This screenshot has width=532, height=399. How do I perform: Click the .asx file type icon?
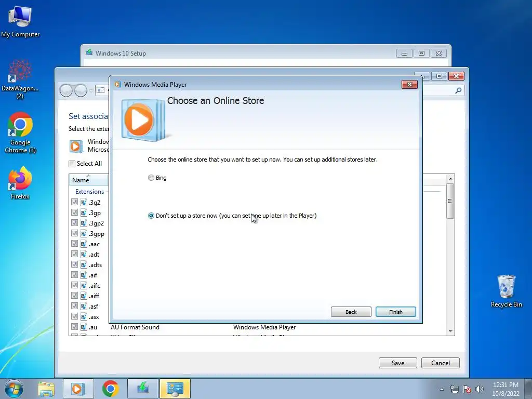[84, 316]
